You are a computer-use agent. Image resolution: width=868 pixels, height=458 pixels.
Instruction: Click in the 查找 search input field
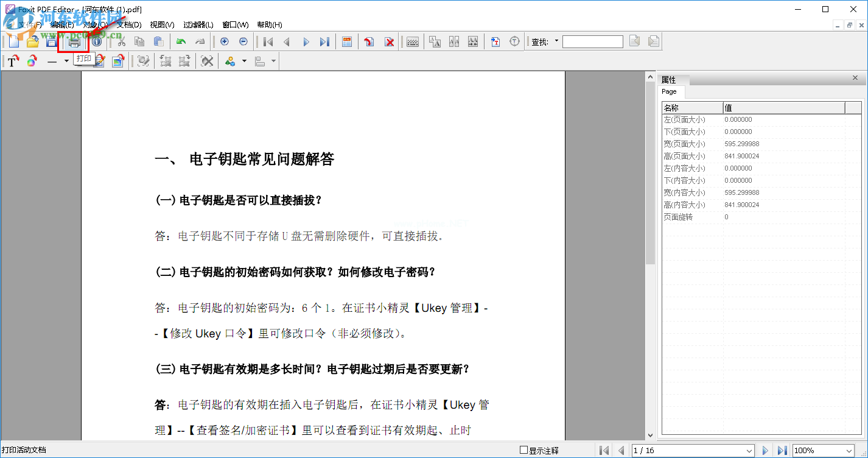(x=592, y=41)
